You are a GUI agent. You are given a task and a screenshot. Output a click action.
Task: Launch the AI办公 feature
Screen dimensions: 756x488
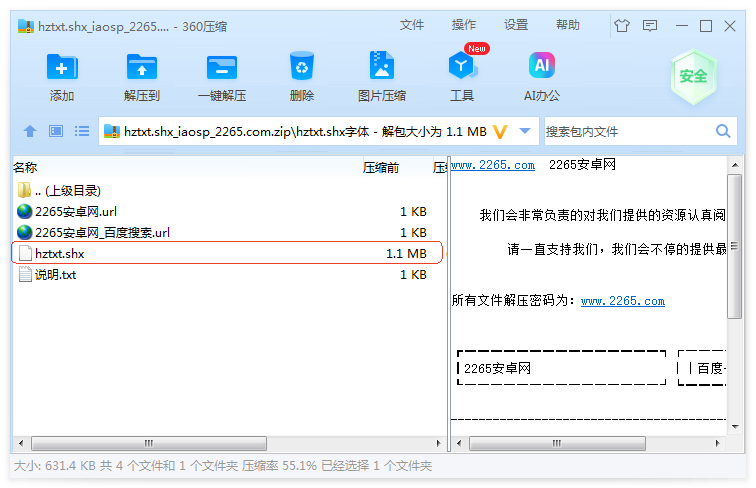pos(542,65)
